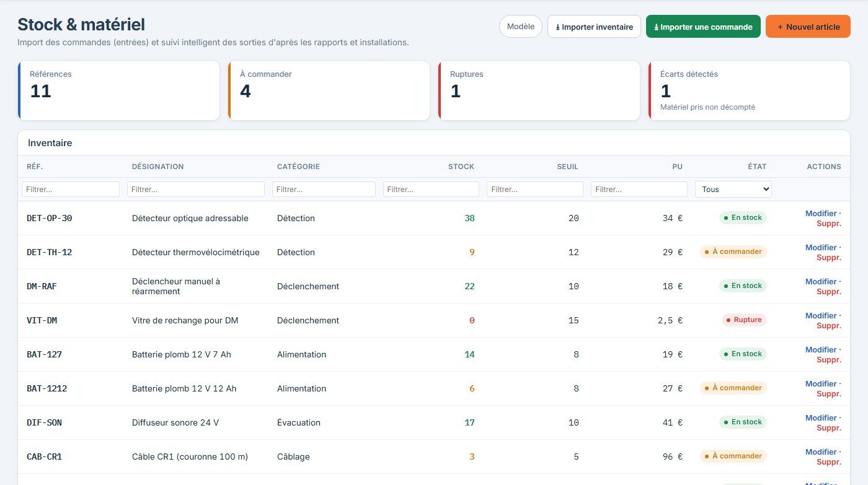This screenshot has width=868, height=485.
Task: Select the Références summary card
Action: click(118, 90)
